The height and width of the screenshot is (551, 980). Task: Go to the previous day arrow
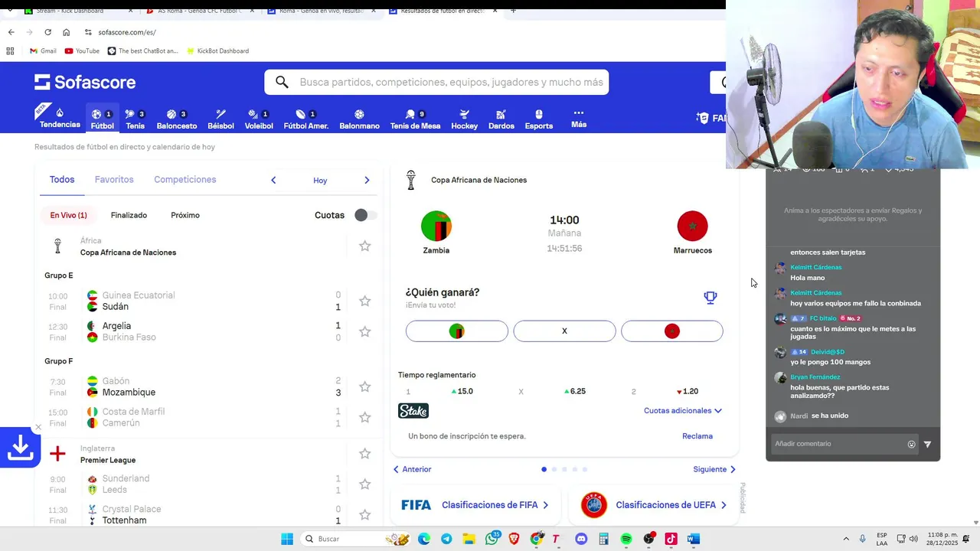point(273,181)
